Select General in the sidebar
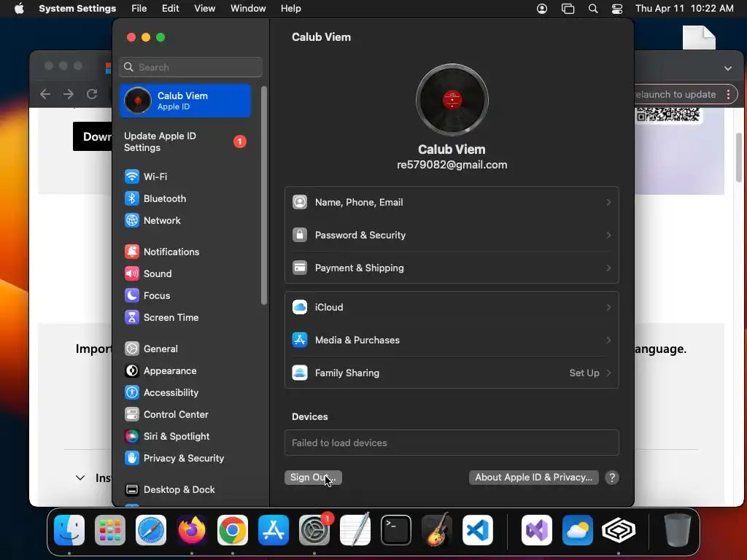747x560 pixels. [151, 349]
